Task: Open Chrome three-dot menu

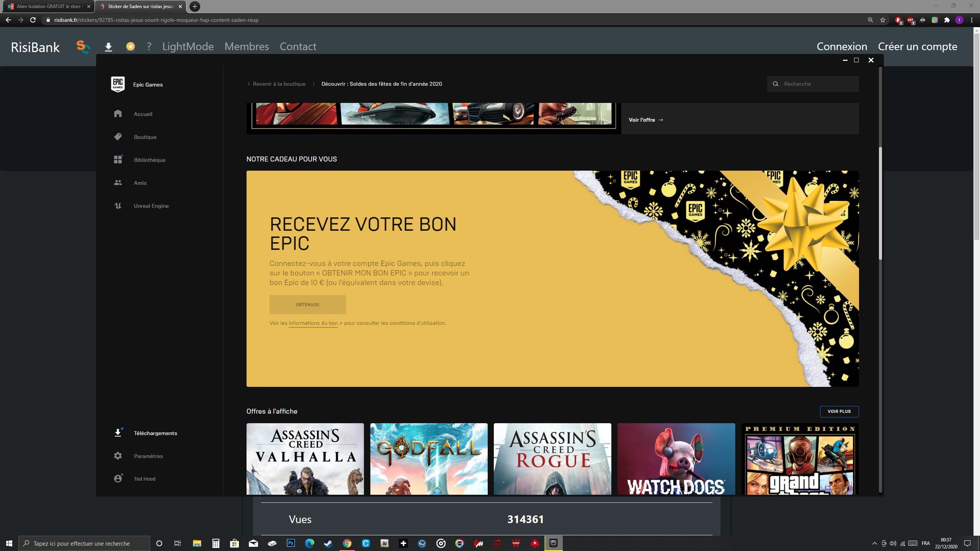Action: (972, 20)
